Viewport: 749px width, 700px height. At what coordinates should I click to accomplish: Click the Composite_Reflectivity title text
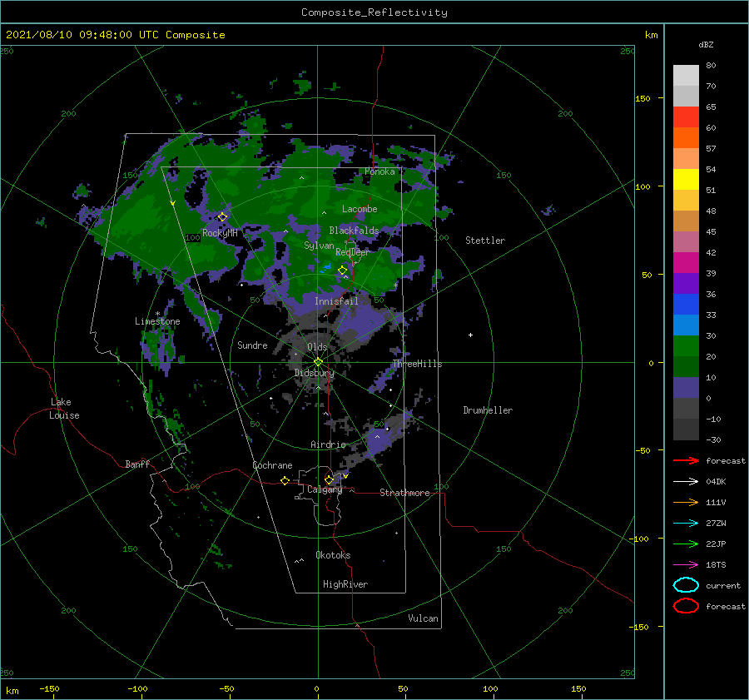pyautogui.click(x=374, y=12)
